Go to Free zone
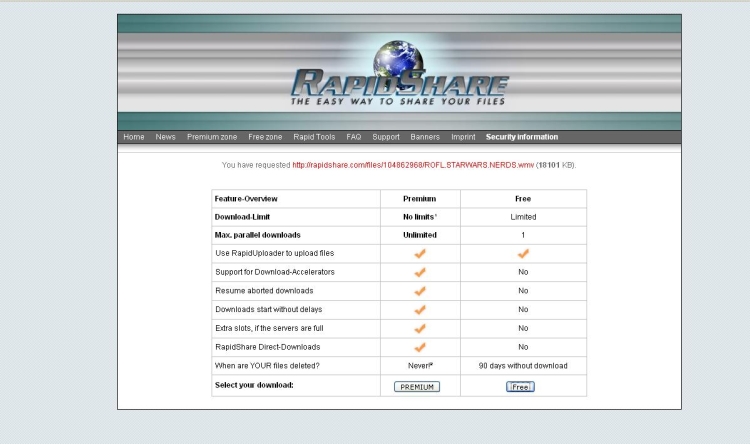The height and width of the screenshot is (444, 750). click(265, 137)
